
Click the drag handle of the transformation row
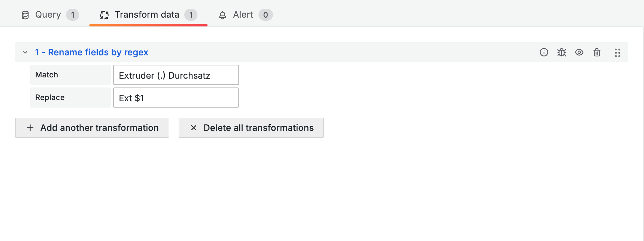(617, 53)
